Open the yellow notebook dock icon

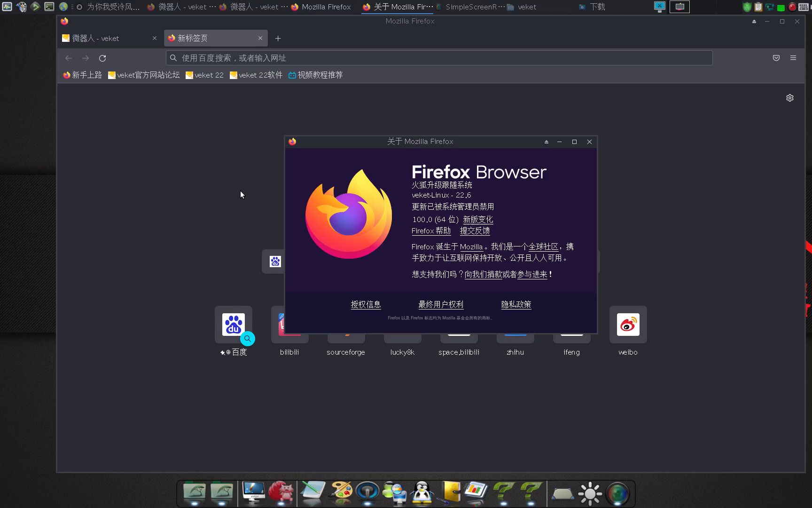pyautogui.click(x=450, y=493)
